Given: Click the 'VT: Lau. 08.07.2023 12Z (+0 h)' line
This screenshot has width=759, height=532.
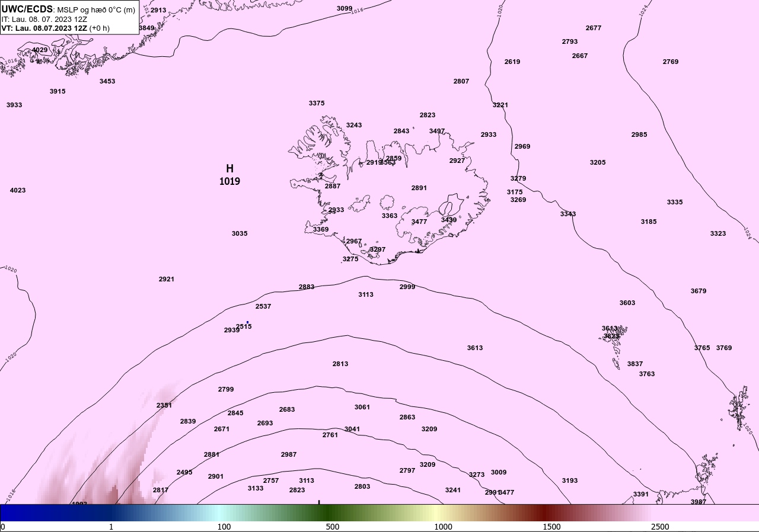Looking at the screenshot, I should point(55,28).
